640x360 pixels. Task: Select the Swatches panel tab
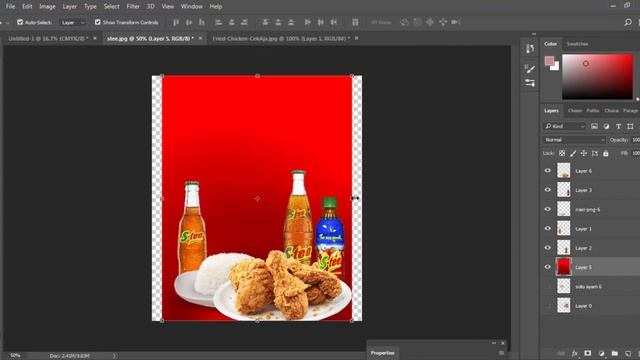[x=577, y=44]
